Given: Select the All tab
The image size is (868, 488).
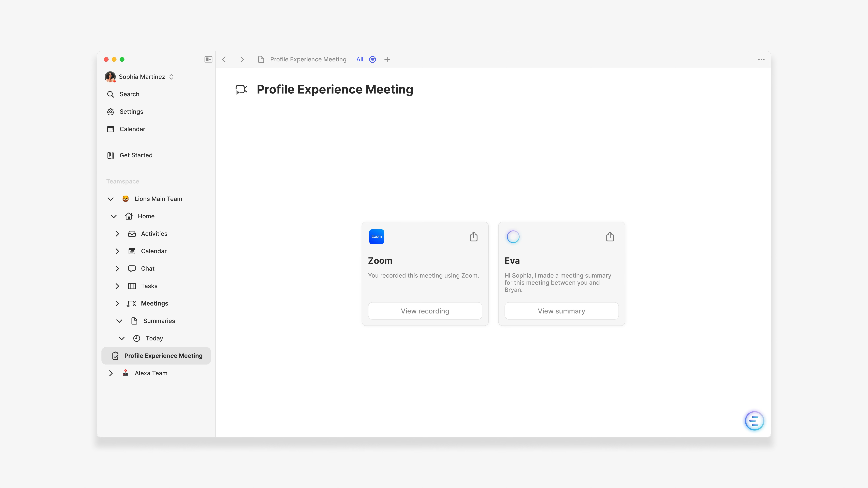Looking at the screenshot, I should click(360, 59).
